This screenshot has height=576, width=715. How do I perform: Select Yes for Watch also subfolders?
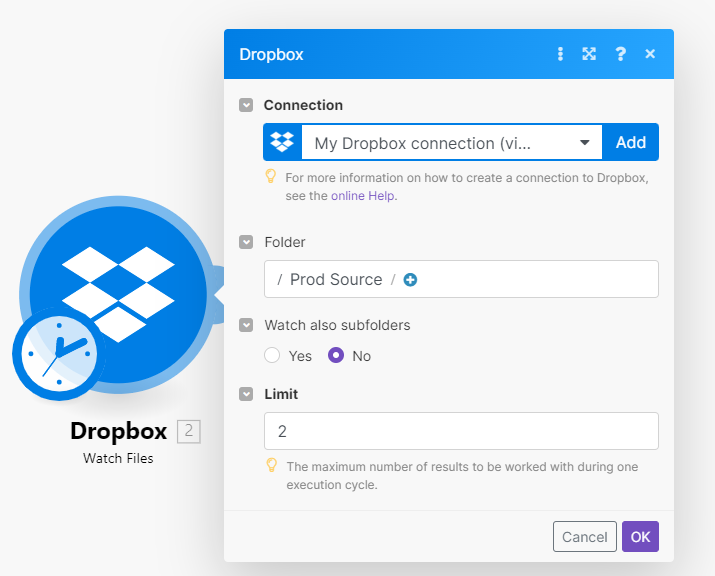[x=272, y=356]
